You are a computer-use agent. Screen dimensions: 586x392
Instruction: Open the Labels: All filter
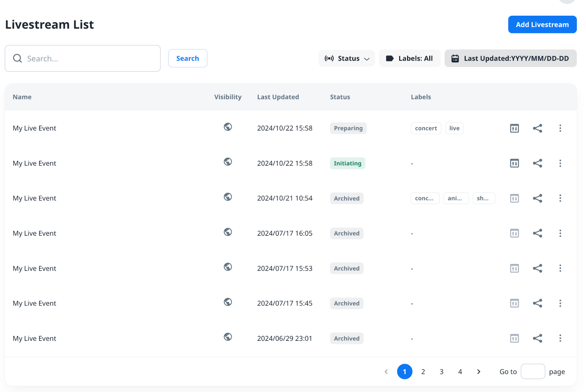click(409, 59)
